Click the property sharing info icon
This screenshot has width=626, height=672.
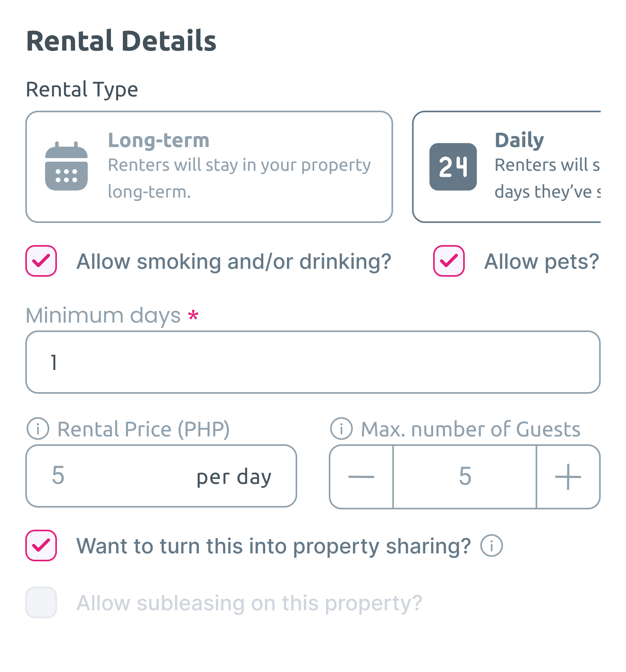click(x=491, y=546)
